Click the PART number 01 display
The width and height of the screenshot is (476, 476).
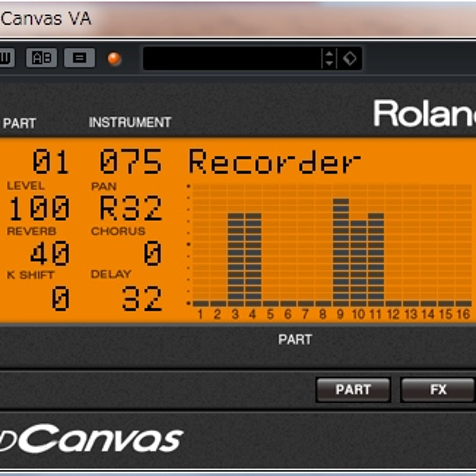(x=48, y=161)
